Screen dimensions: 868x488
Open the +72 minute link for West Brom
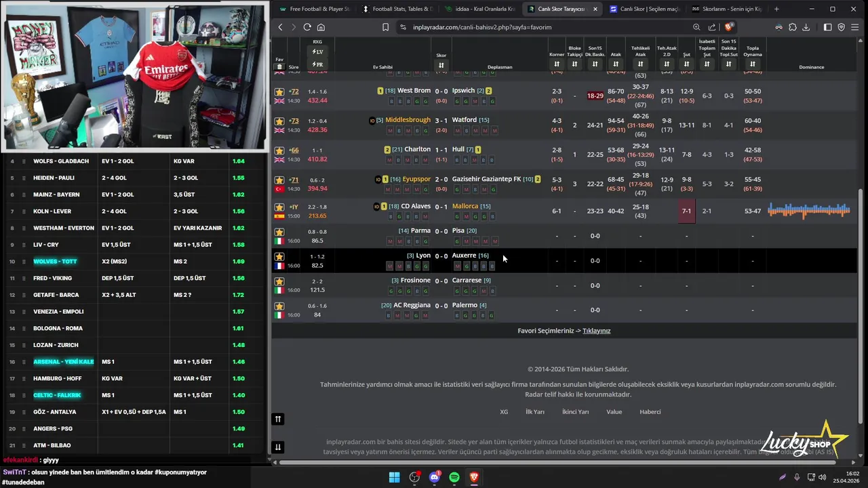click(x=294, y=91)
